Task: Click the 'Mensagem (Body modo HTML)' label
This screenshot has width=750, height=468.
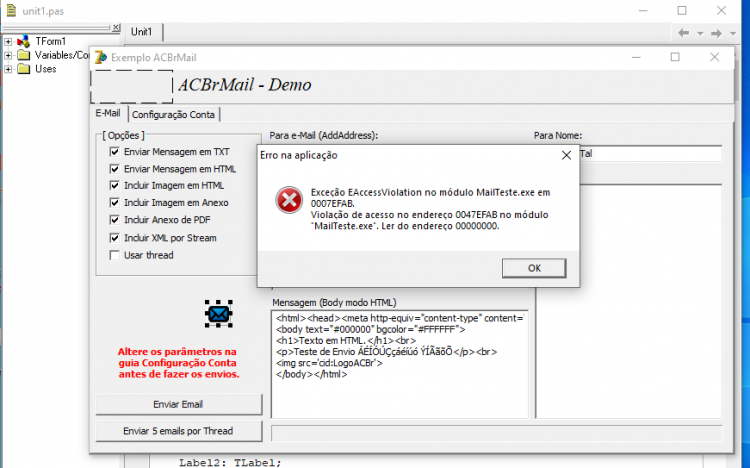Action: tap(334, 302)
